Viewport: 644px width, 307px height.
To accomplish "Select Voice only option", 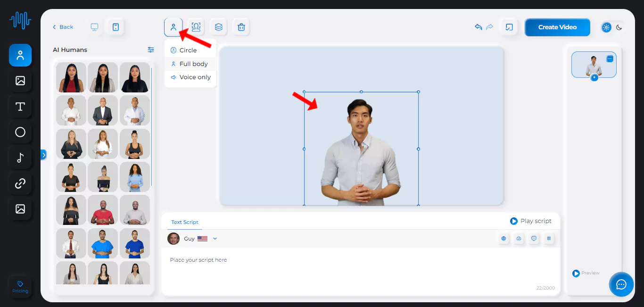I will (190, 77).
